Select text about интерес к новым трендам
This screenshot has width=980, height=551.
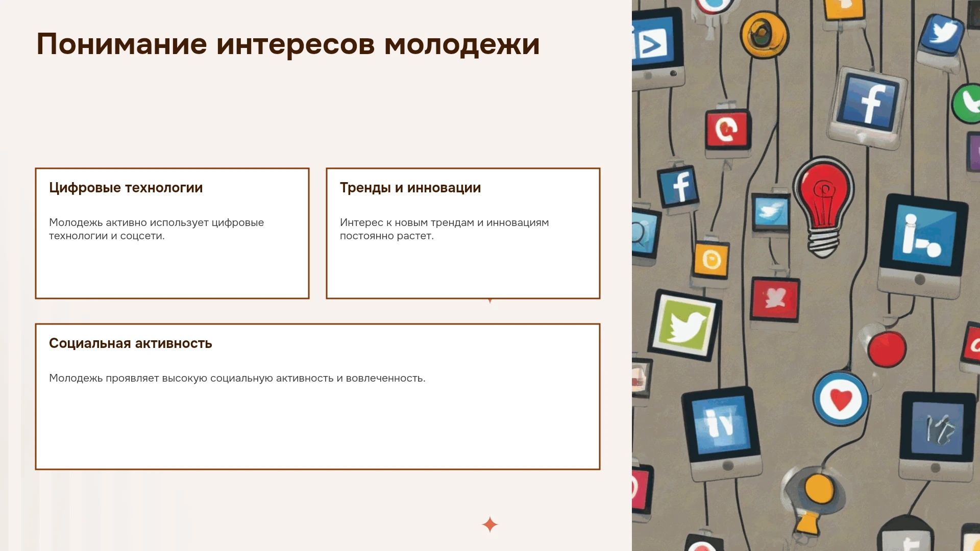(444, 229)
